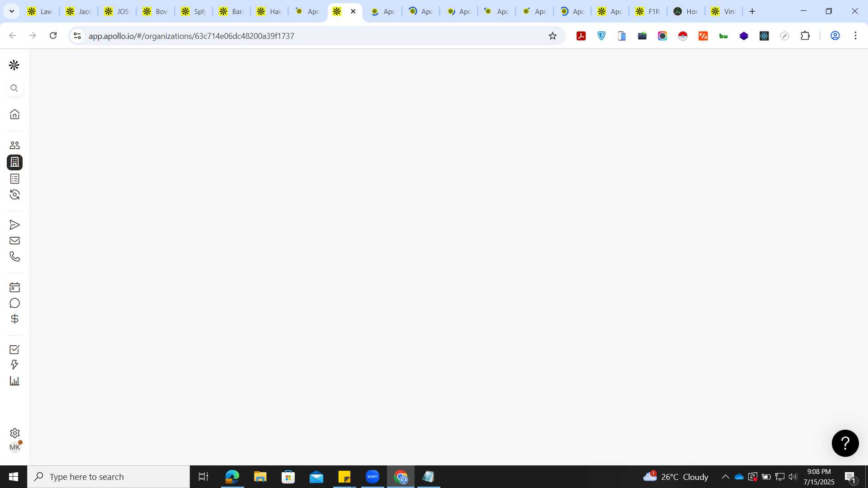Open the Chrome three-dot menu
Viewport: 868px width, 488px height.
pos(855,36)
